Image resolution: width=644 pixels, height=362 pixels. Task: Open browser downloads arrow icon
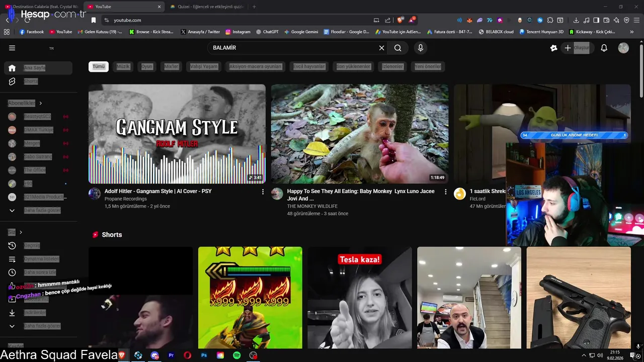click(x=576, y=20)
